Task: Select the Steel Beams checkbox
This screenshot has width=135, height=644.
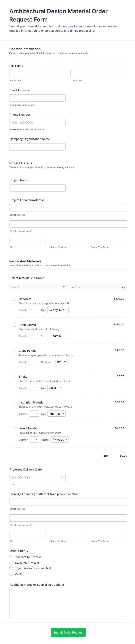Action: (14, 325)
